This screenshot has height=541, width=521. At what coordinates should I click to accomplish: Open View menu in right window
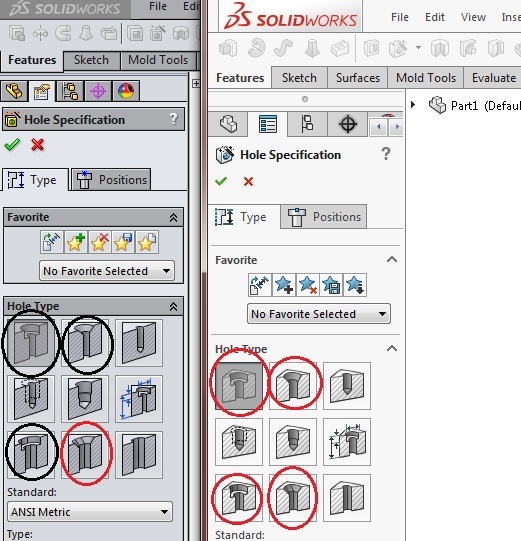(473, 17)
